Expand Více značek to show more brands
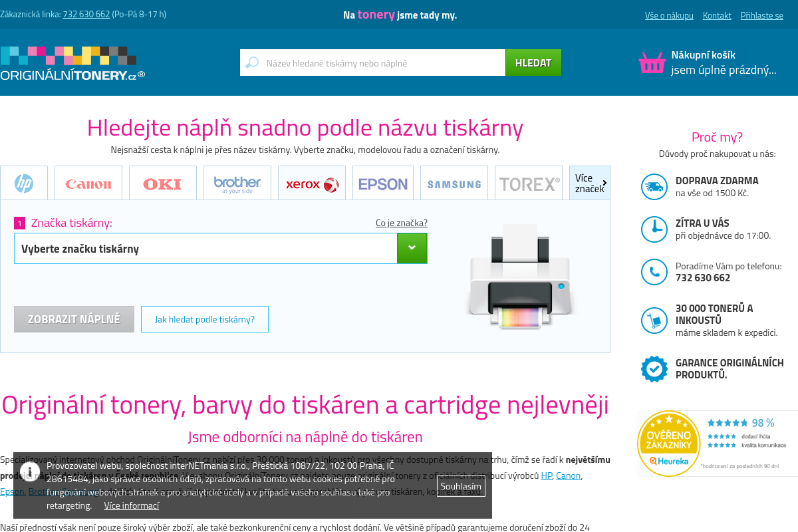This screenshot has width=798, height=532. [589, 182]
